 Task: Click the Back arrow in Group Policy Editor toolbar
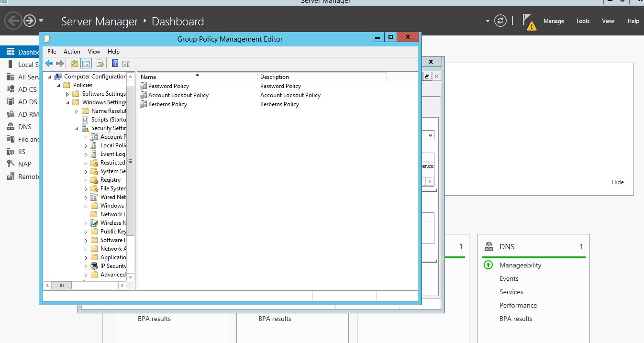49,64
